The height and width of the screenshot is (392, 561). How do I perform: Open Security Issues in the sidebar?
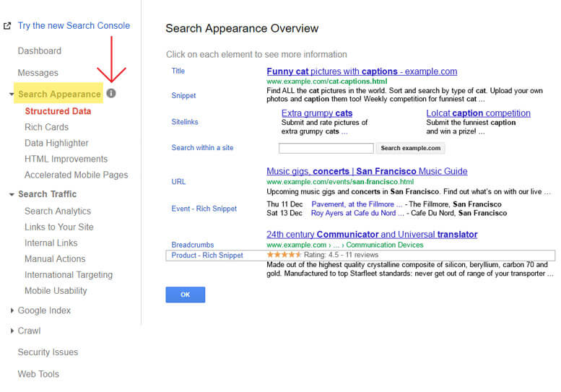(48, 352)
